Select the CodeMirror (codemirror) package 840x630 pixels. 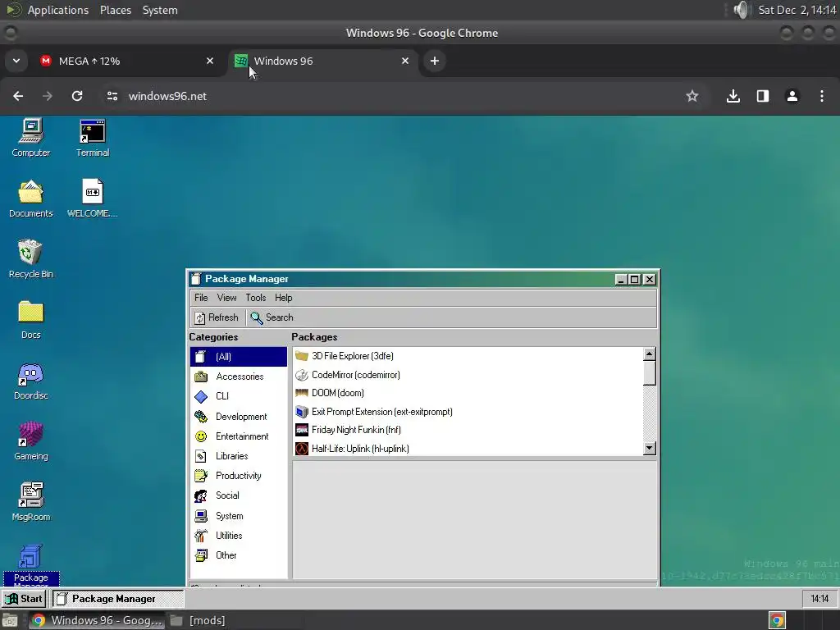coord(468,375)
